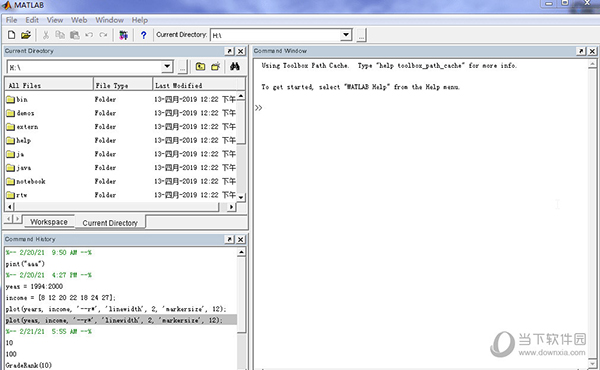This screenshot has height=370, width=600.
Task: Select the bin folder
Action: pyautogui.click(x=17, y=99)
